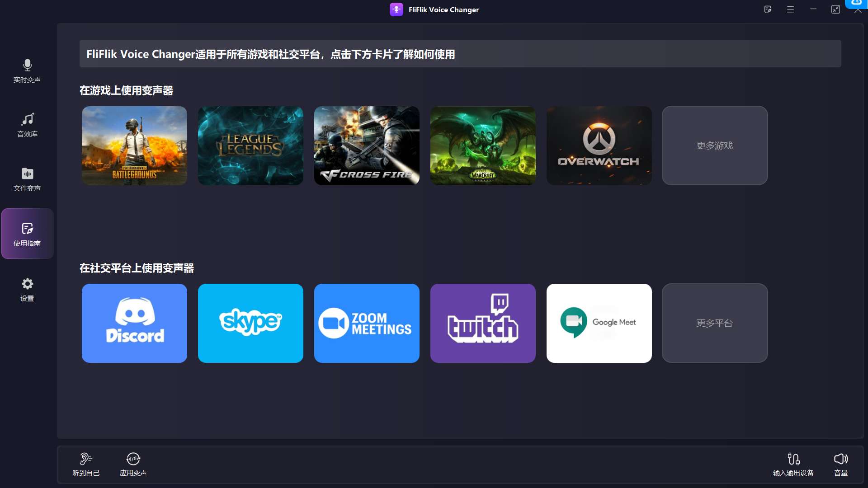The image size is (868, 488).
Task: Expand 更多平台 to see more platforms
Action: coord(714,323)
